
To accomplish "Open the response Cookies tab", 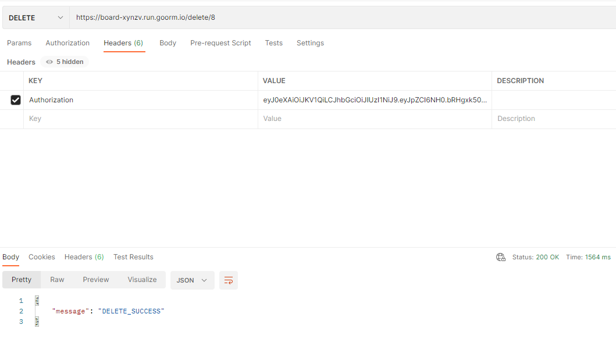I will click(x=42, y=257).
